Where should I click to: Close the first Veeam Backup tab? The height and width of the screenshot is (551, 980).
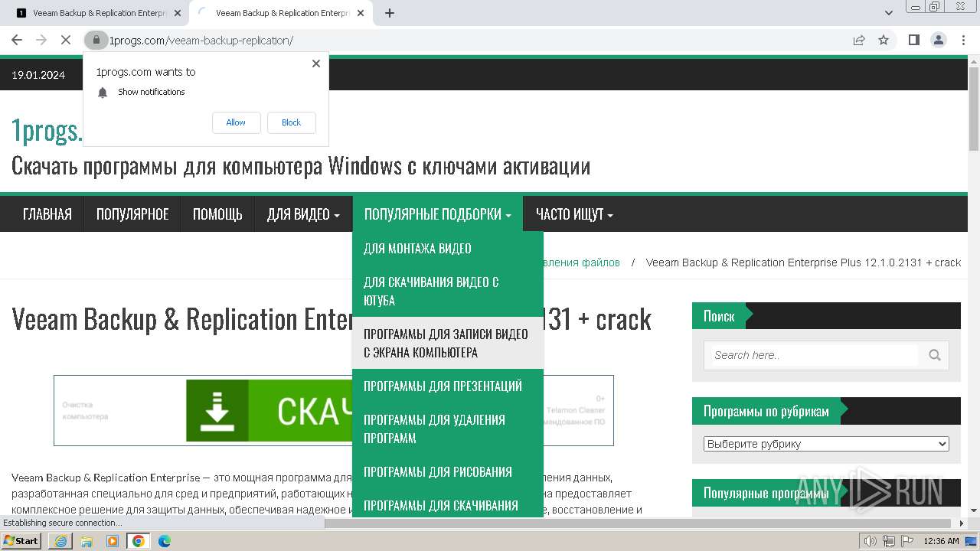coord(178,13)
